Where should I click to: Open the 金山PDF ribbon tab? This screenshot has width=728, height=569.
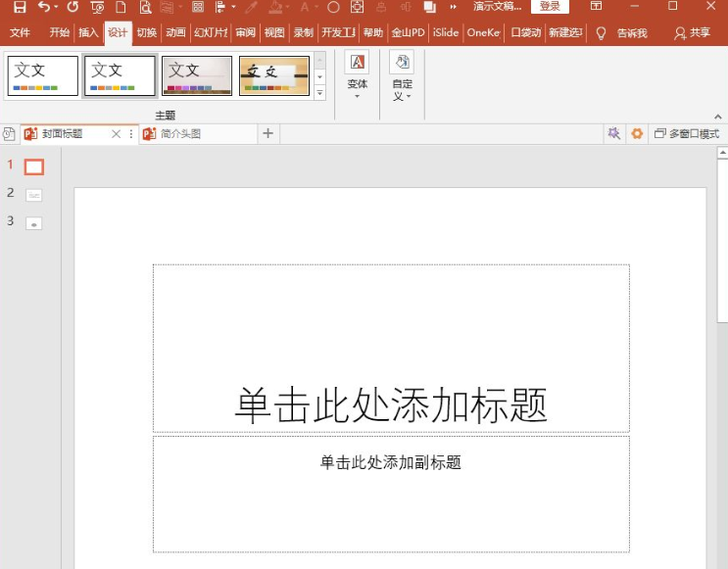click(x=409, y=32)
